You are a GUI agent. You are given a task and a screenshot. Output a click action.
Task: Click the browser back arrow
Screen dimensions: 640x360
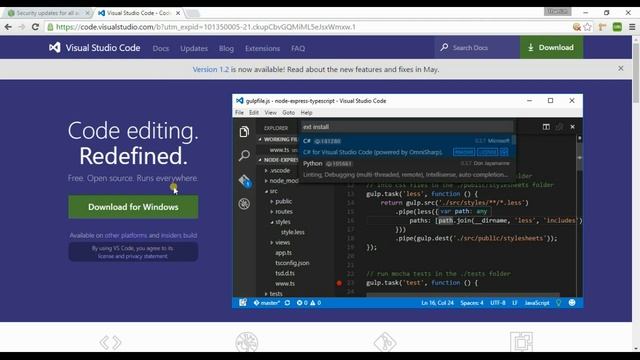(x=8, y=27)
